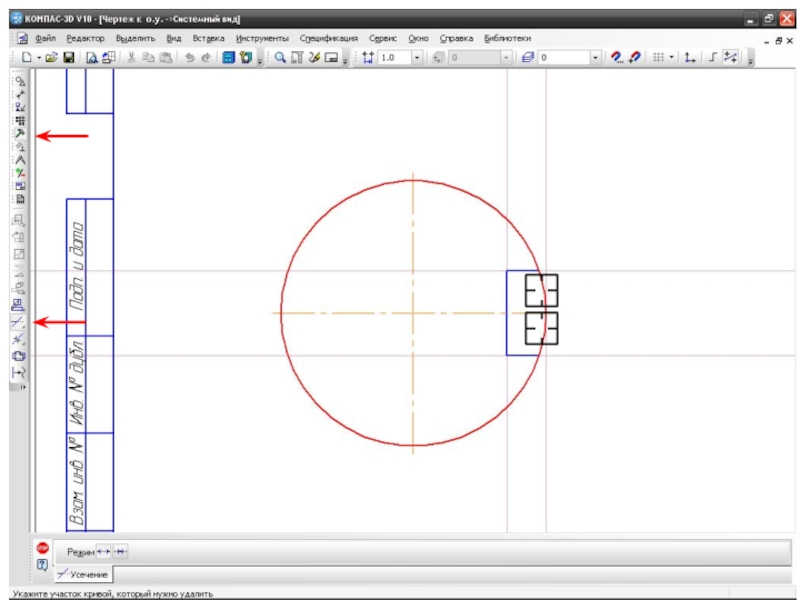Open the Библиотеки menu
Screen dimensions: 800x600
pyautogui.click(x=507, y=37)
